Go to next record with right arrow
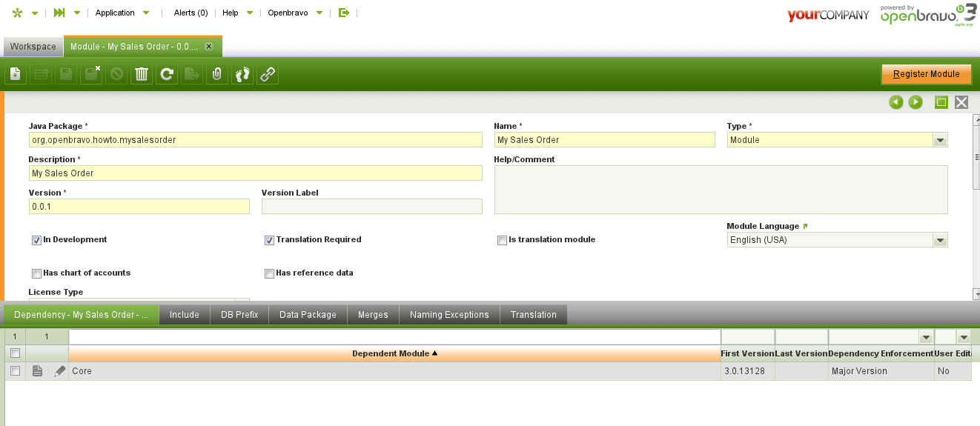 916,102
